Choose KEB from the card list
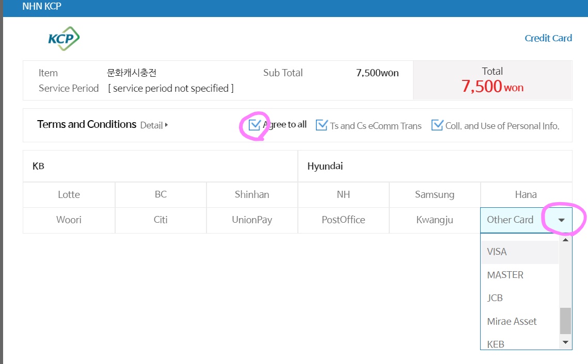Image resolution: width=588 pixels, height=364 pixels. [520, 343]
